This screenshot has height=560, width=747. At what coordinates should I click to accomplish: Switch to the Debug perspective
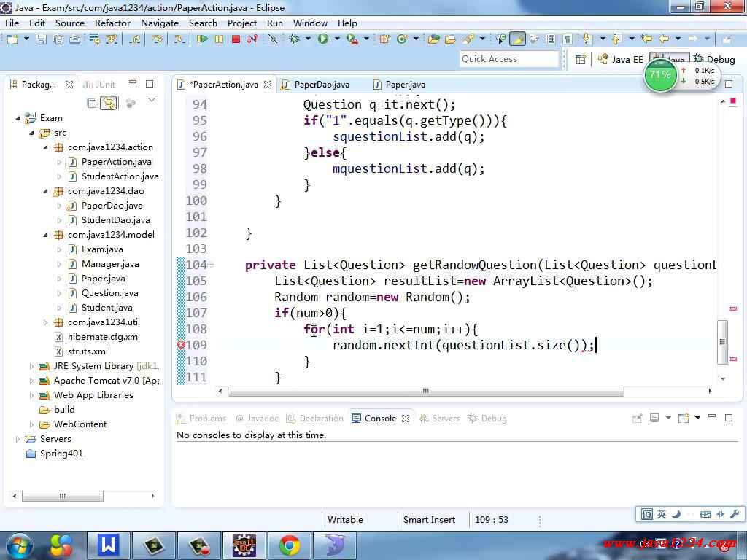pyautogui.click(x=714, y=60)
